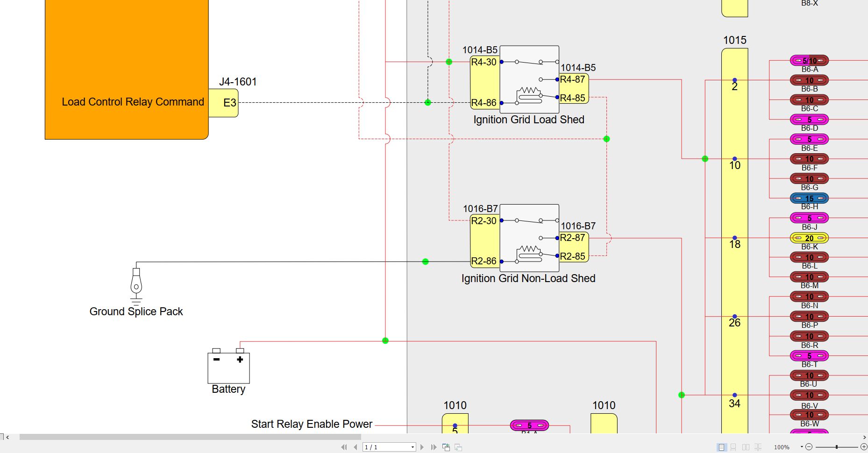The image size is (868, 453).
Task: Click the 5 amp fuse near Start Relay Enable Power
Action: pyautogui.click(x=529, y=425)
